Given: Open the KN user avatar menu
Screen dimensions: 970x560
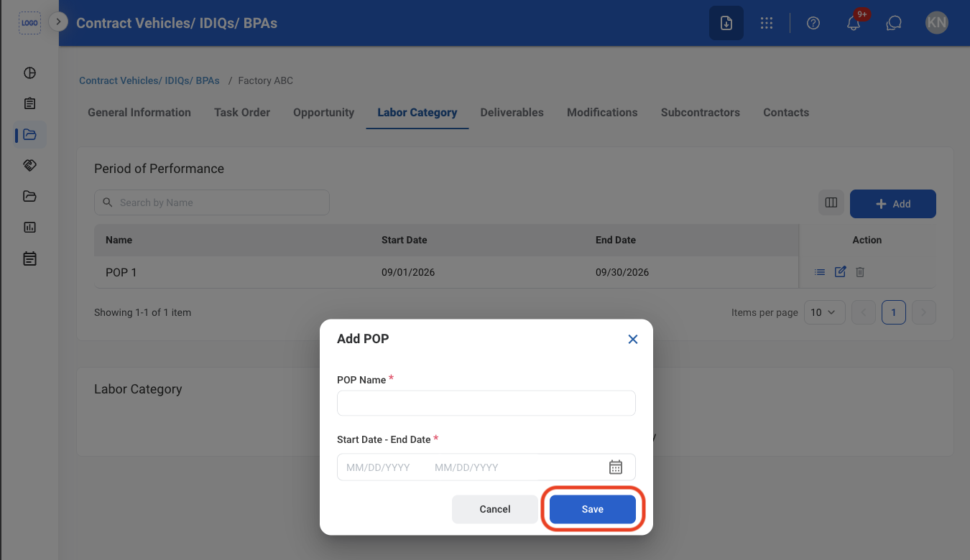Looking at the screenshot, I should [x=937, y=23].
